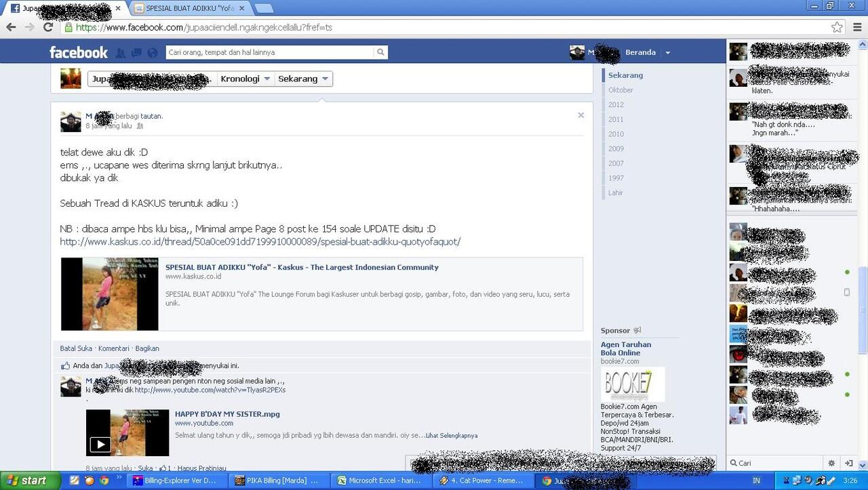
Task: Hide post with the X icon
Action: 580,115
